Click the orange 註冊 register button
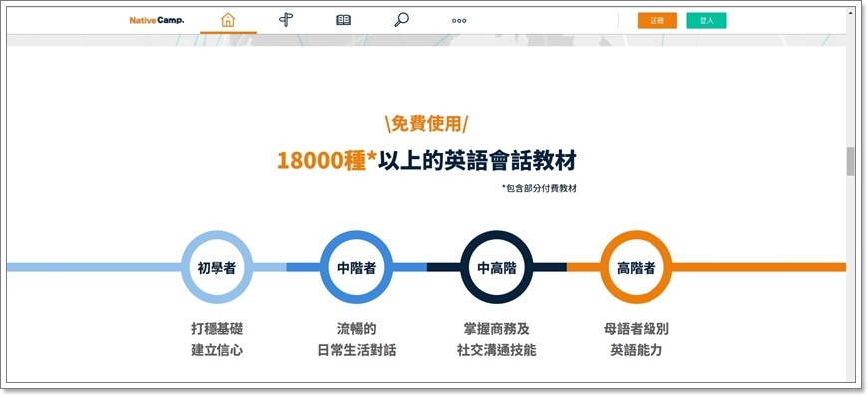 click(x=657, y=21)
